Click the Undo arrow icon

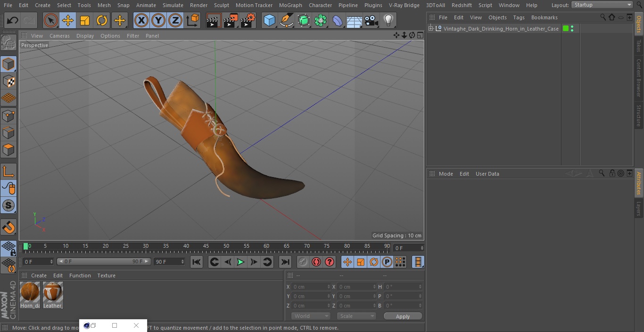pyautogui.click(x=13, y=21)
